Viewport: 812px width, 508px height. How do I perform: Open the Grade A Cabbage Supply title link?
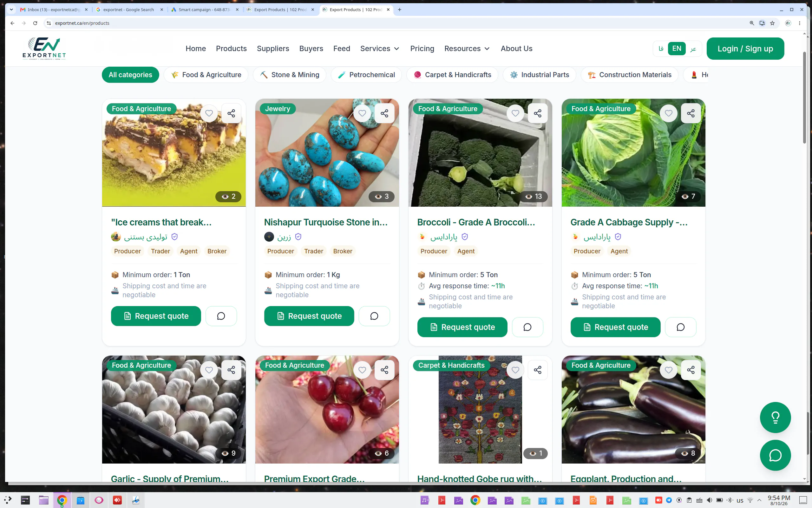coord(629,222)
